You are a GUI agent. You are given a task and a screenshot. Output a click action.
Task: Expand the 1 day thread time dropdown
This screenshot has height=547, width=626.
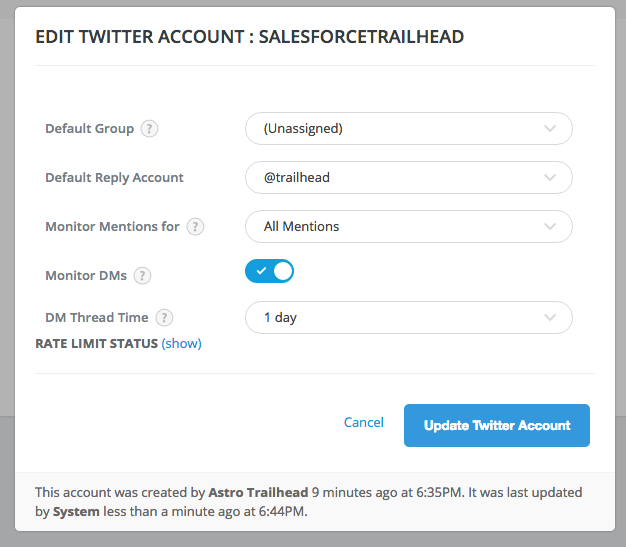409,318
